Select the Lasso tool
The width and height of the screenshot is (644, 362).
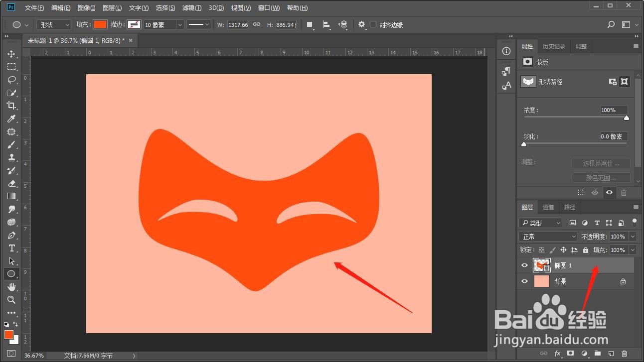click(x=11, y=80)
